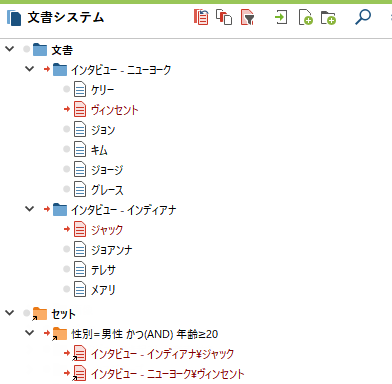Viewport: 392px width, 384px height.
Task: Select the ケリー document name
Action: point(103,90)
